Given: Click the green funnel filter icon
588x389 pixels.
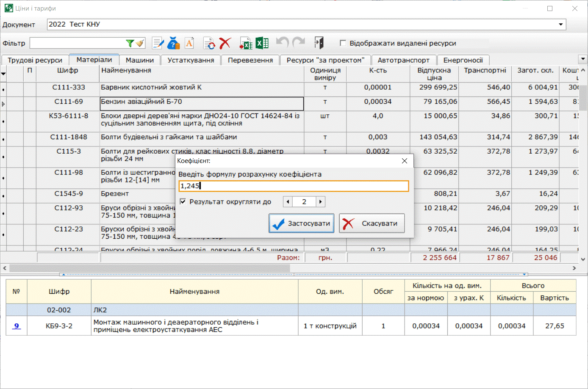Looking at the screenshot, I should (130, 43).
